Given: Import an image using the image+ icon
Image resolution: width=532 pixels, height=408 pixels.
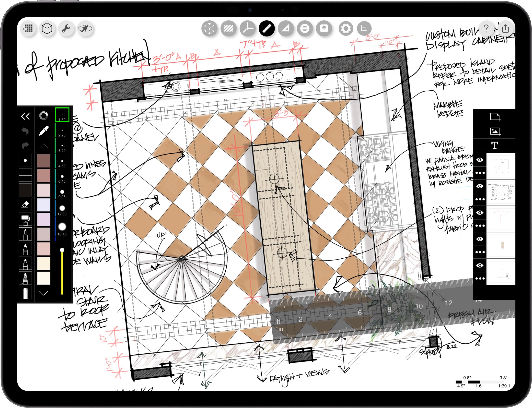Looking at the screenshot, I should (x=495, y=131).
